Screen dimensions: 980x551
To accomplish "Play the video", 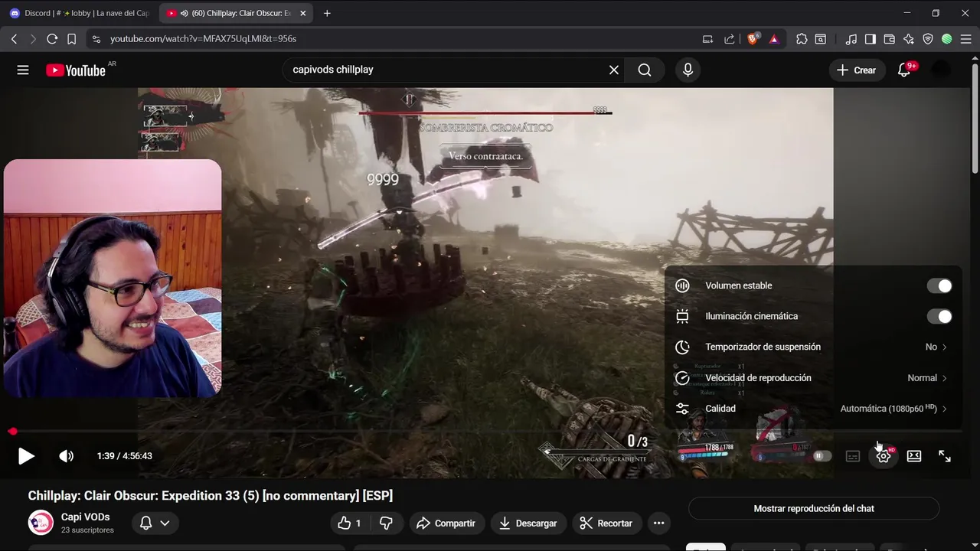I will [x=26, y=456].
